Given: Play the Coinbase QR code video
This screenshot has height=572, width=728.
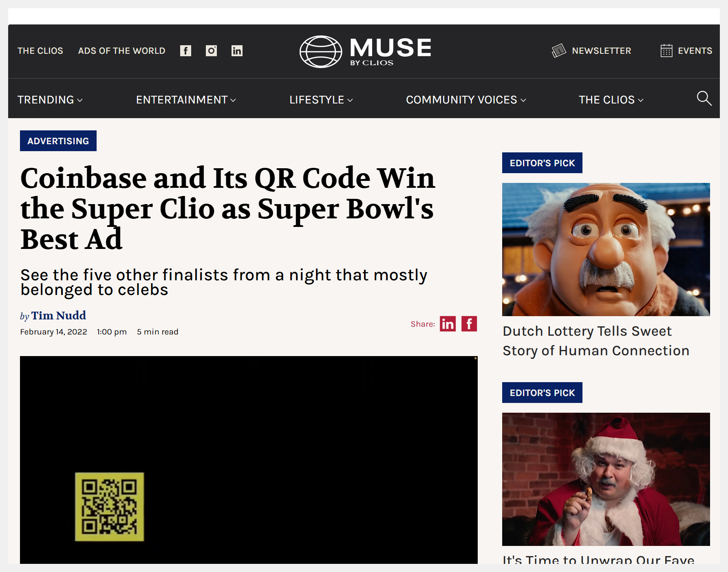Looking at the screenshot, I should (249, 460).
